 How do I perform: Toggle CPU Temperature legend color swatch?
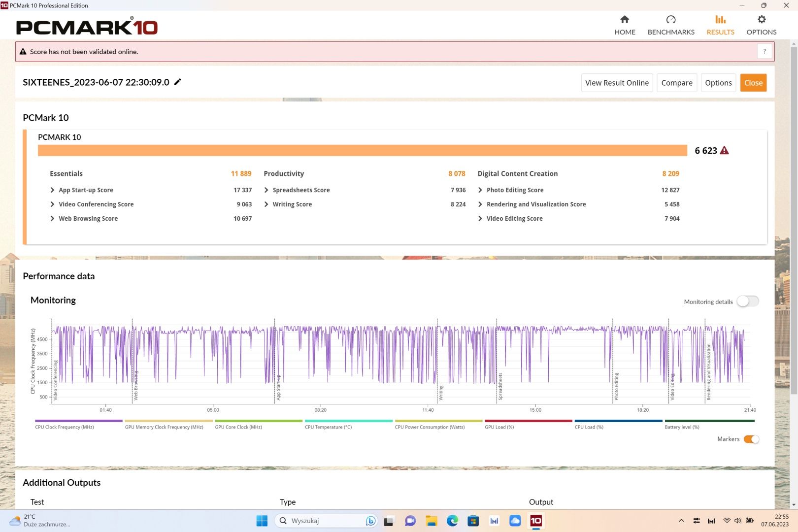(x=348, y=421)
